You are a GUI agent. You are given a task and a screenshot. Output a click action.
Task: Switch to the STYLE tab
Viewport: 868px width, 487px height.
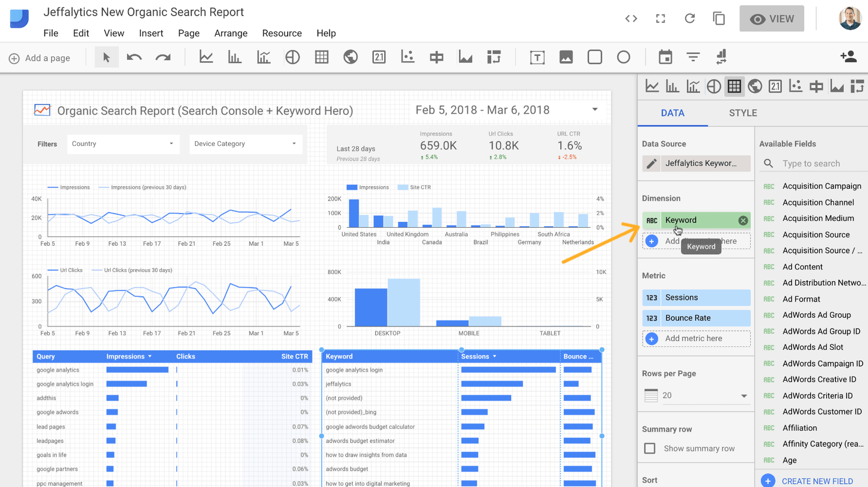pos(743,113)
